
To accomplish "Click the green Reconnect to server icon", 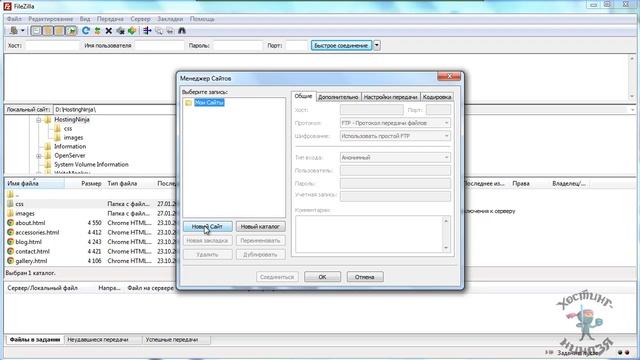I will [132, 31].
